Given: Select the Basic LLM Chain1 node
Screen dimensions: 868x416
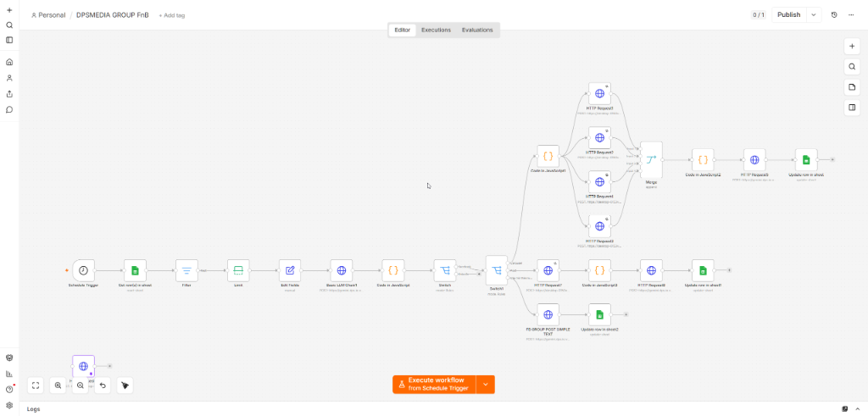Looking at the screenshot, I should coord(342,270).
